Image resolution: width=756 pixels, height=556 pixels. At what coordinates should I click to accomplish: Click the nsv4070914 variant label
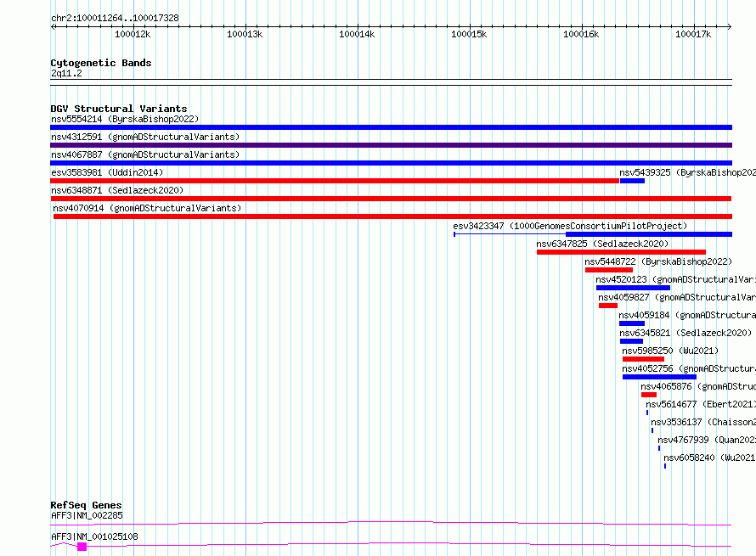147,208
